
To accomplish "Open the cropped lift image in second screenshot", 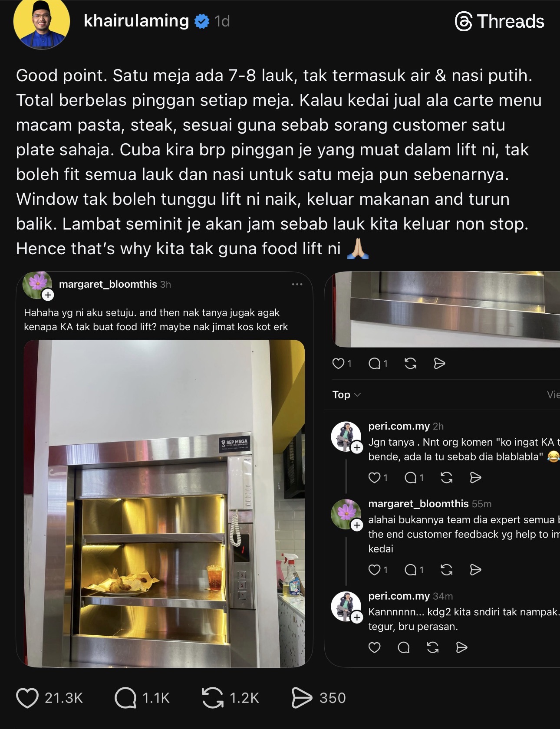I will [446, 309].
